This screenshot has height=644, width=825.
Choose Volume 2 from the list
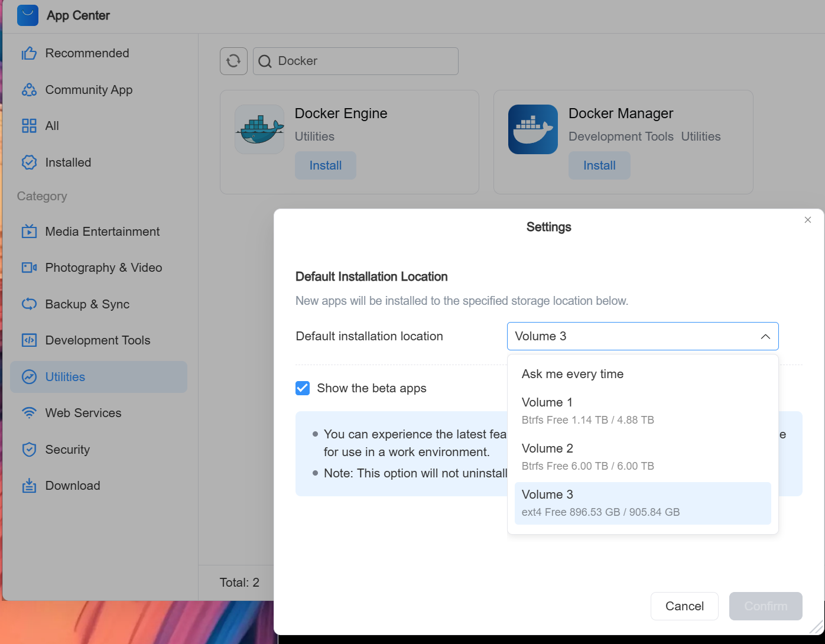pos(642,457)
